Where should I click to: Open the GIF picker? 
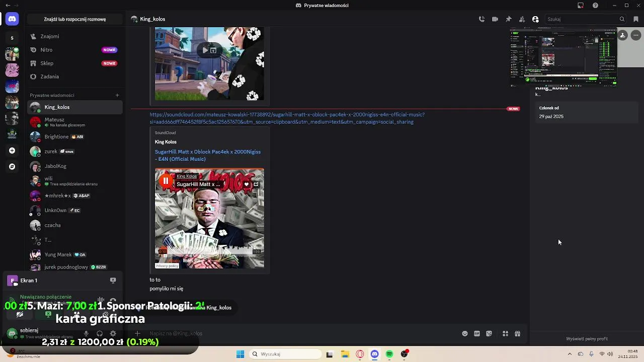[x=477, y=333]
